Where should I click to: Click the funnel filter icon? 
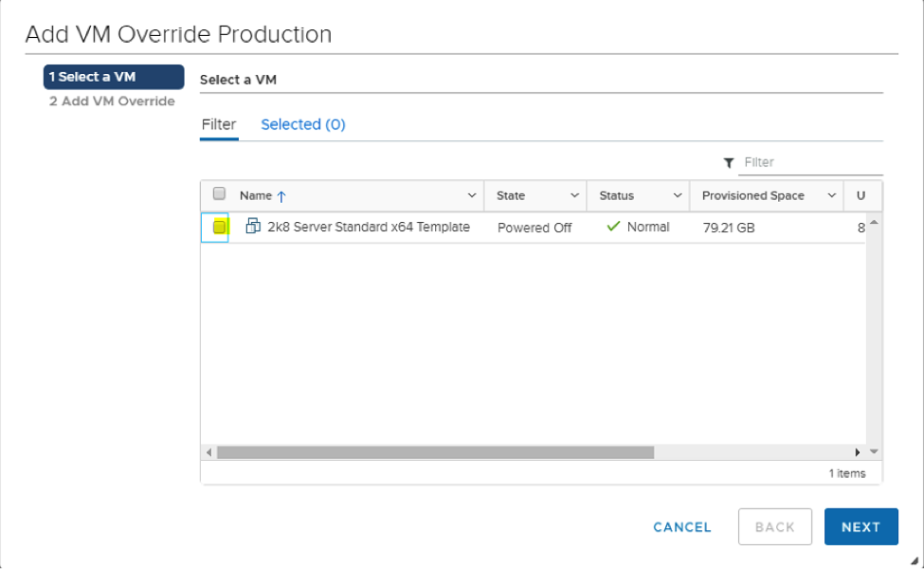pyautogui.click(x=729, y=163)
